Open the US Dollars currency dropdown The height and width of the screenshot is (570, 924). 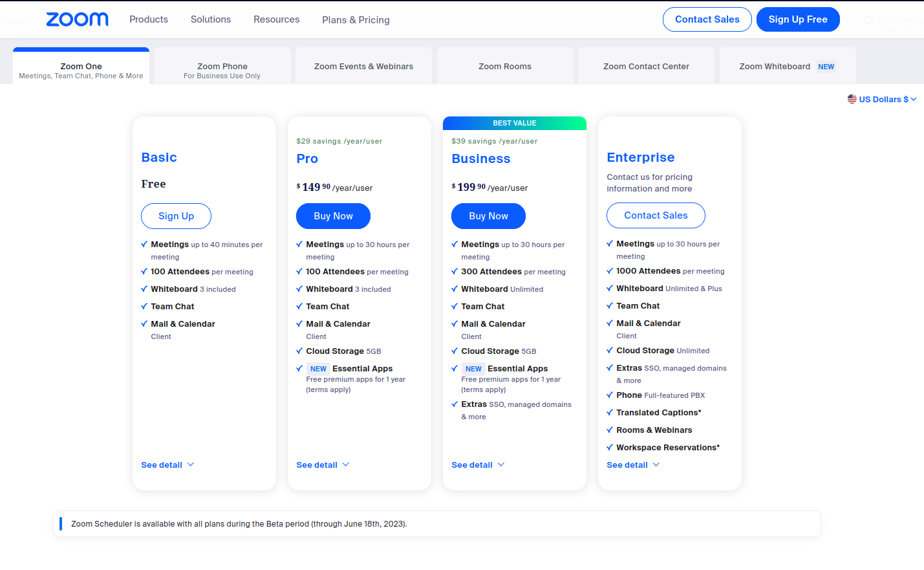(x=883, y=99)
